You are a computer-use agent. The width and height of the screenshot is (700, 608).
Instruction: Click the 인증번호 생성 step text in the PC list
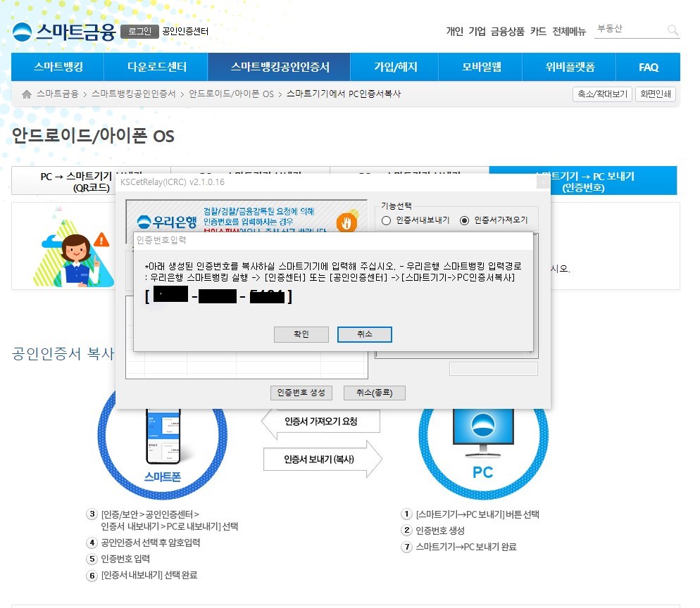(440, 531)
